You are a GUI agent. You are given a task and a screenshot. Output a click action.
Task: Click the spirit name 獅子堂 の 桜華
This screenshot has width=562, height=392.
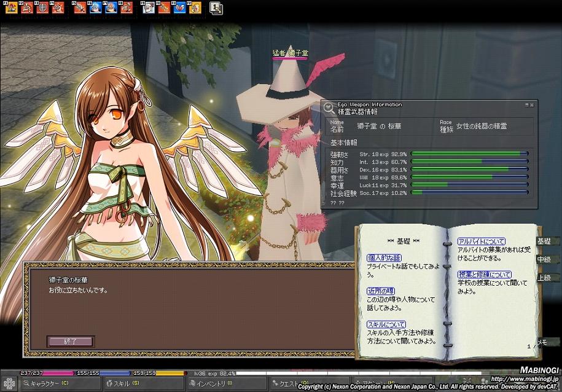[x=379, y=126]
